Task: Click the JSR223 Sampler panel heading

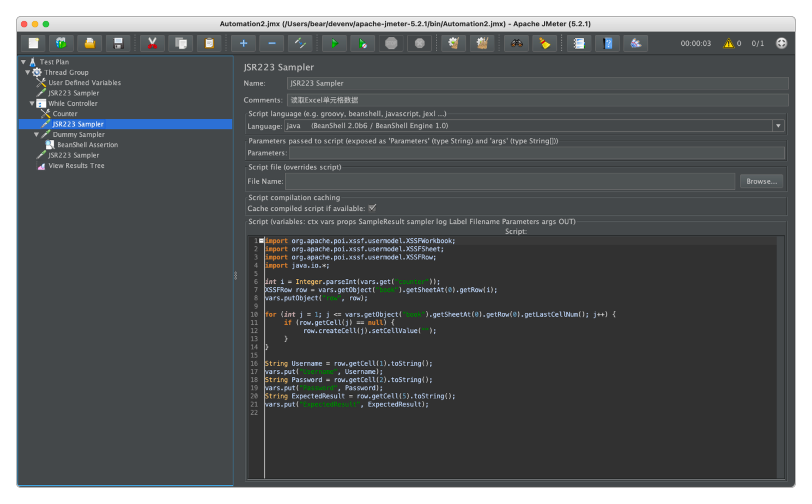Action: [x=278, y=68]
